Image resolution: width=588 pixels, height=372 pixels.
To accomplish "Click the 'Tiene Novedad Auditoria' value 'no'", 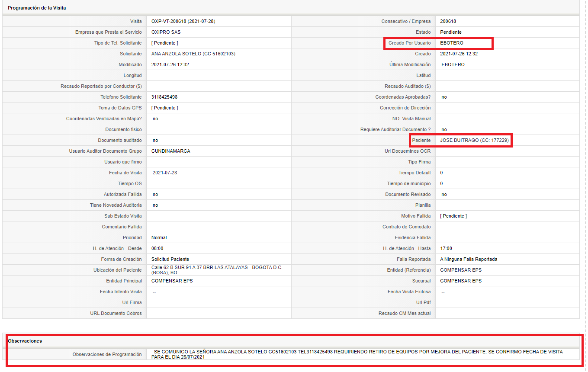I will 155,205.
